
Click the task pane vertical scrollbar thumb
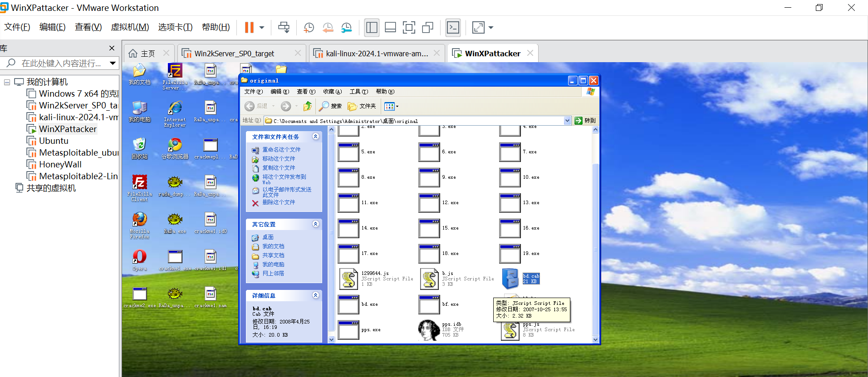click(331, 232)
